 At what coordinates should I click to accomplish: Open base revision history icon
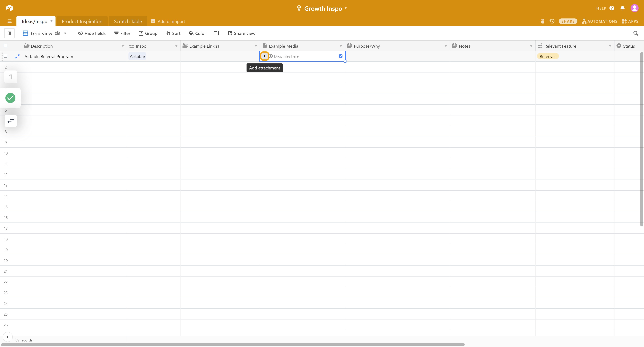point(552,21)
